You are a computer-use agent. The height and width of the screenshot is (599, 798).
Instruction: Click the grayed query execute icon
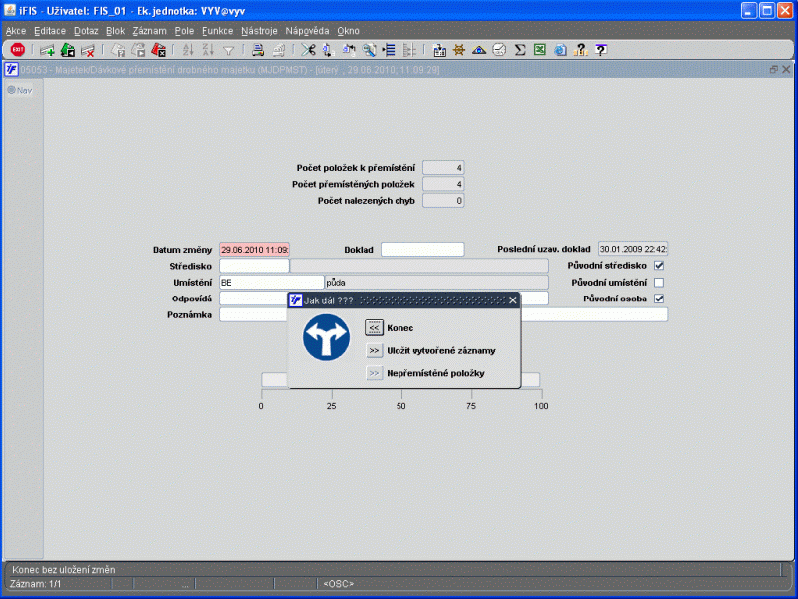(138, 50)
